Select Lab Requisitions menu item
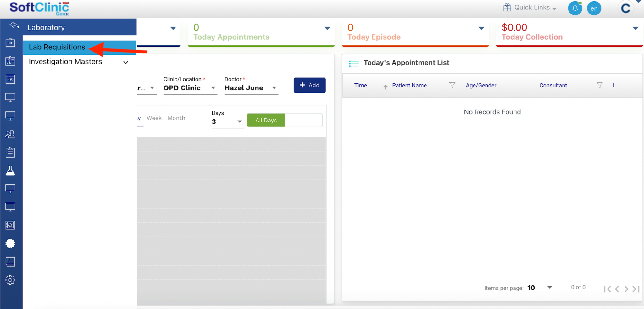 [57, 47]
